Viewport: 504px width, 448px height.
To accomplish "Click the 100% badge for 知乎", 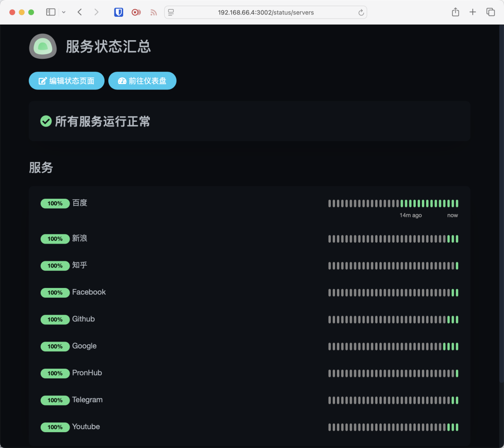I will (55, 266).
